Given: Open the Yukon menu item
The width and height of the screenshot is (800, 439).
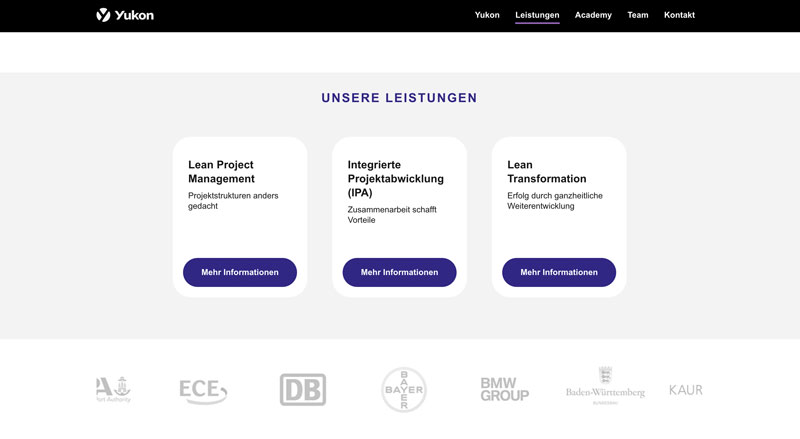Looking at the screenshot, I should coord(487,15).
